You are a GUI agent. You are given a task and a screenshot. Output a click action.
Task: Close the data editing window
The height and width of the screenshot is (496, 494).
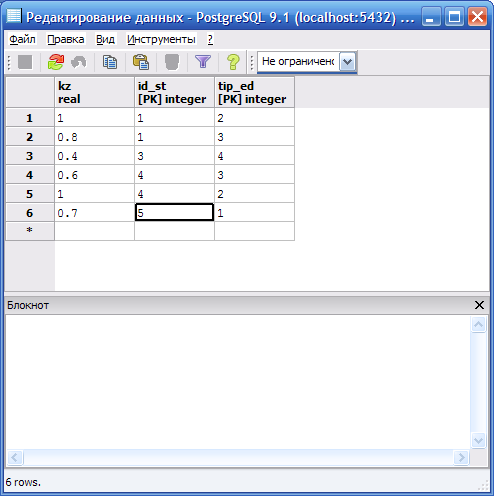point(477,17)
